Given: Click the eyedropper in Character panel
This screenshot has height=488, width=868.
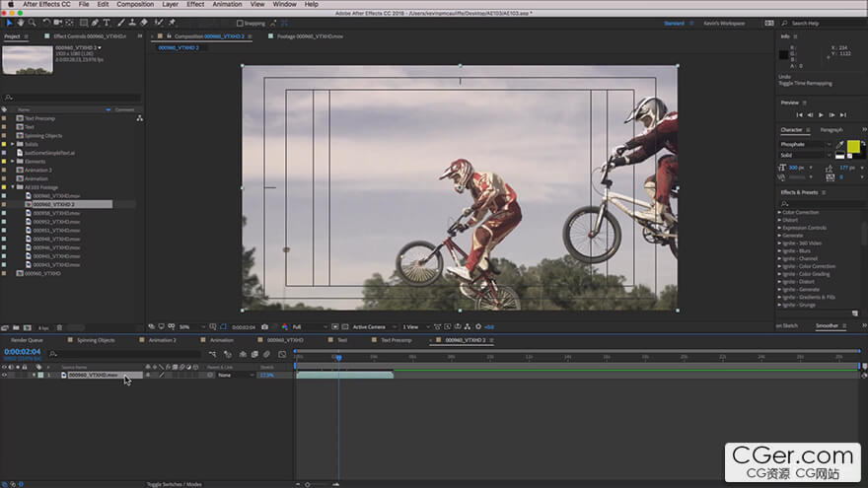Looking at the screenshot, I should click(839, 144).
